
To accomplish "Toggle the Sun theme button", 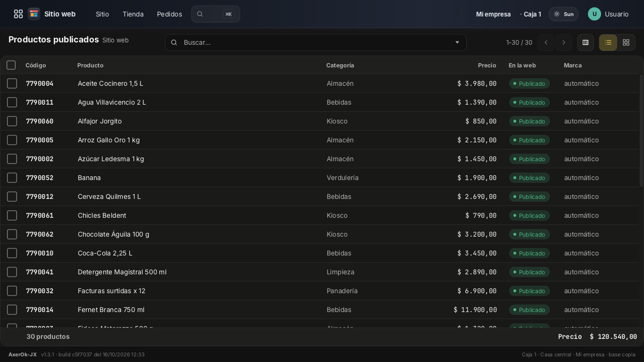I will click(563, 14).
